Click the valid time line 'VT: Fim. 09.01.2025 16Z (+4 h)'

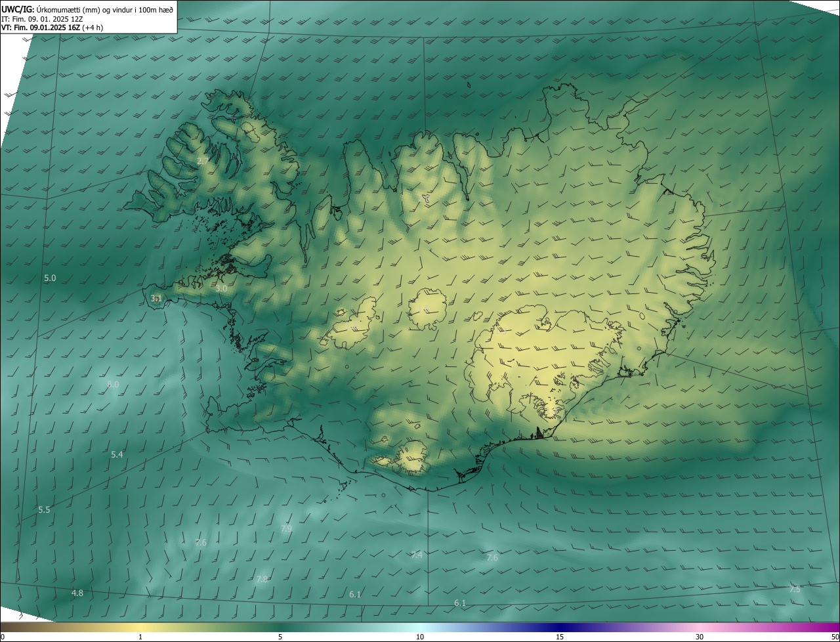pyautogui.click(x=52, y=28)
